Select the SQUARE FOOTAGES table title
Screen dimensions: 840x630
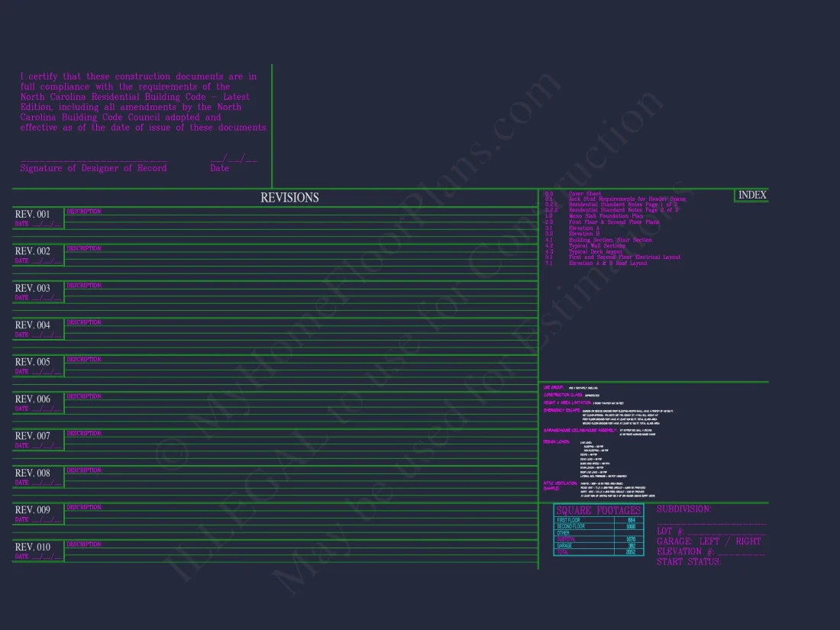598,510
